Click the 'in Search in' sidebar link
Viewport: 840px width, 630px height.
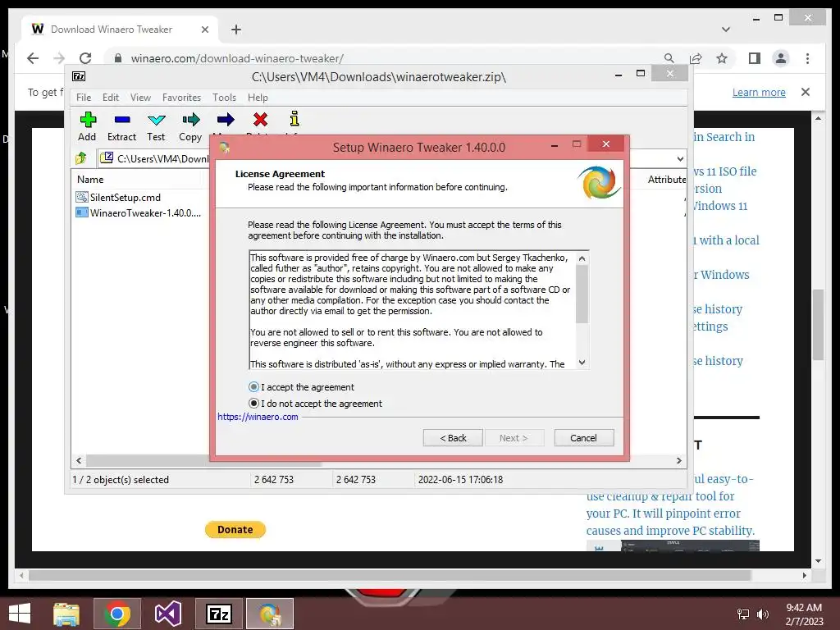pos(724,137)
